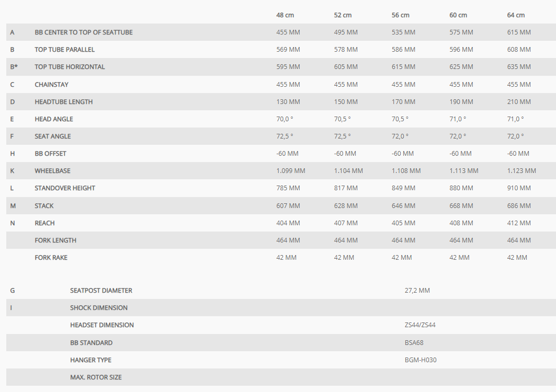This screenshot has height=392, width=556.
Task: Click the SEATPOST DIAMETER value 27,2 MM
Action: (x=417, y=291)
